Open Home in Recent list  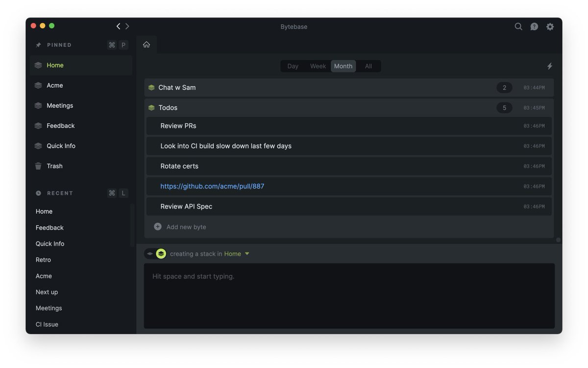(44, 211)
